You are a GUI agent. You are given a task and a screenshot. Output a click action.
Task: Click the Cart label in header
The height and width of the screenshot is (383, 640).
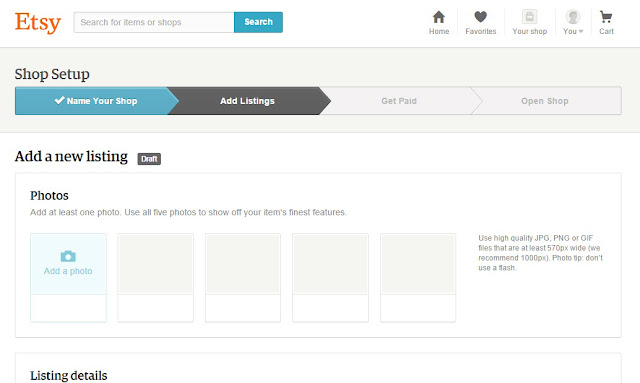606,31
